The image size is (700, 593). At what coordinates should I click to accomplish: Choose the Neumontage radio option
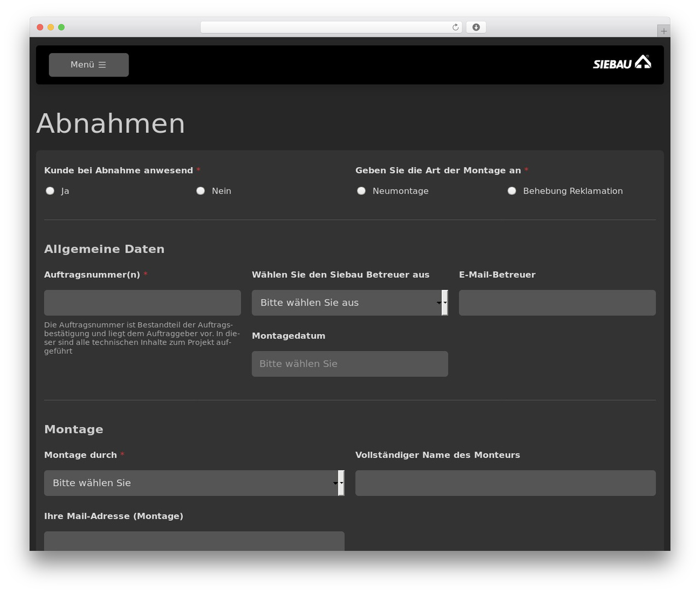click(361, 191)
